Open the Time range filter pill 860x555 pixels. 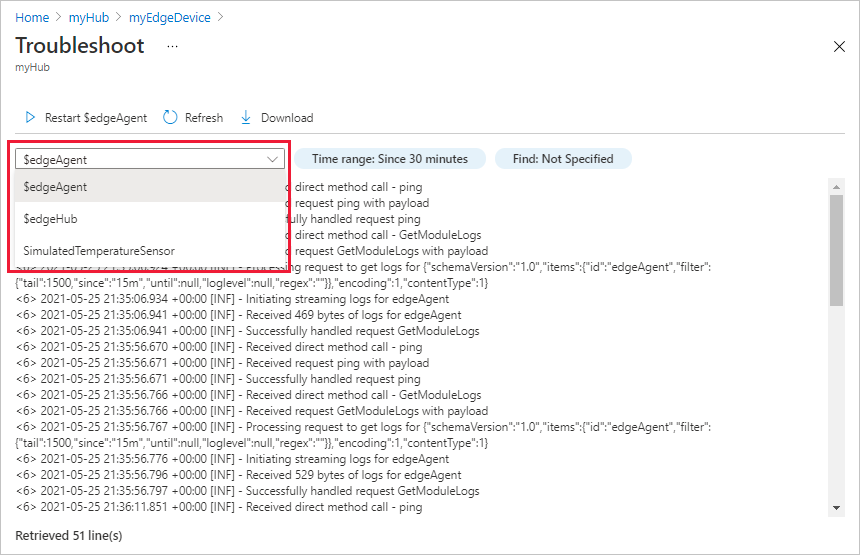pyautogui.click(x=389, y=159)
